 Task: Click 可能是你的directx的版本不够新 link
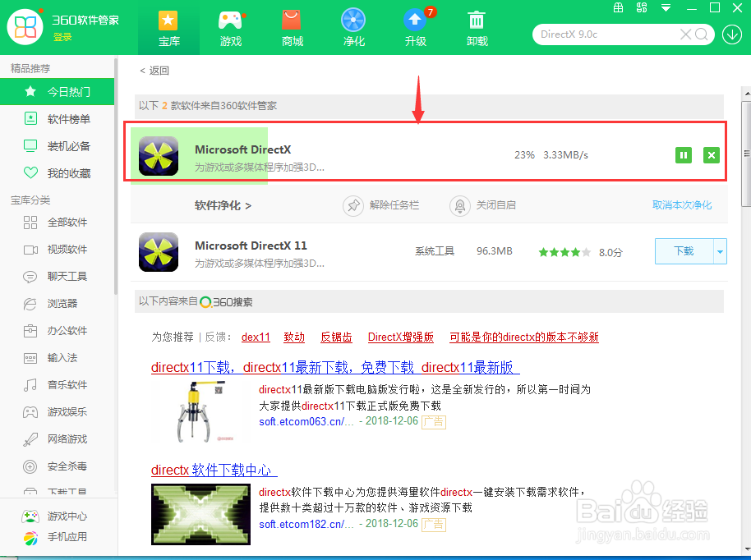524,337
